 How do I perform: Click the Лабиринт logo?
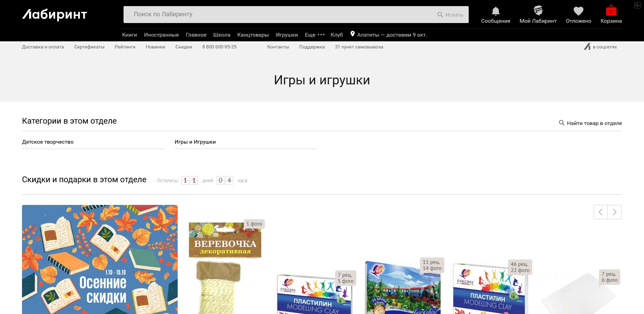pyautogui.click(x=54, y=15)
